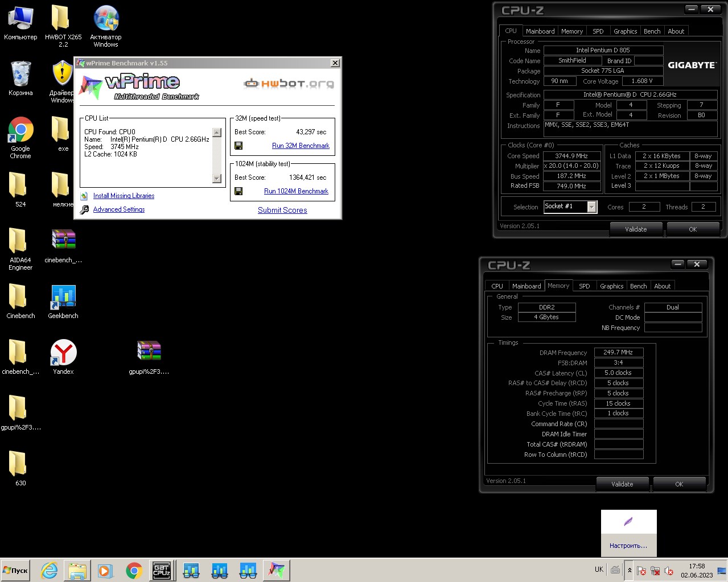Screen dimensions: 728x582
Task: Click the on-screen keyboard tray icon
Action: [x=615, y=569]
